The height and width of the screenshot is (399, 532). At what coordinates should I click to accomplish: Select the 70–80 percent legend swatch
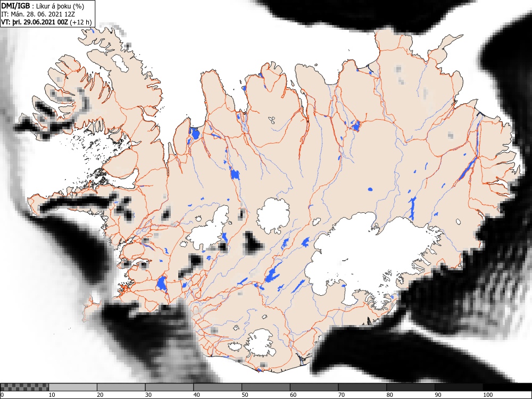point(362,387)
